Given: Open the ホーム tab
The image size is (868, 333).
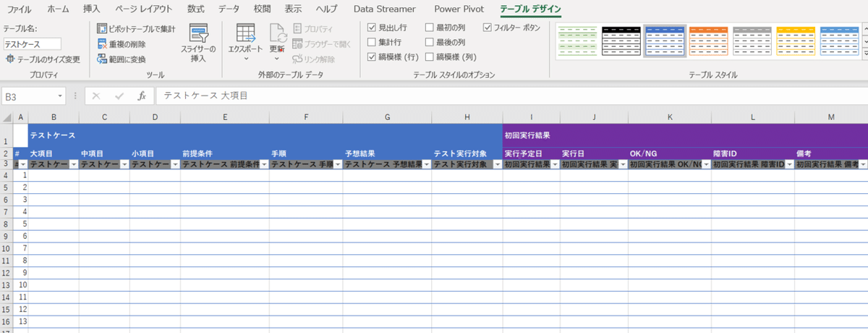Looking at the screenshot, I should point(58,9).
